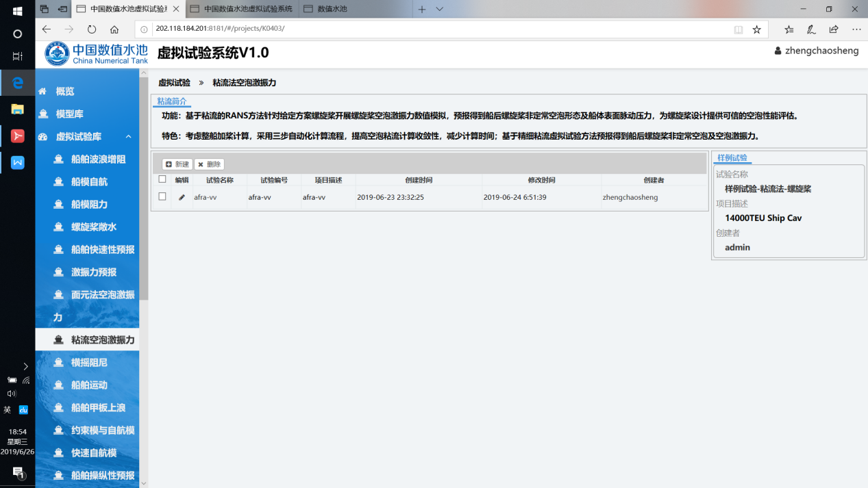
Task: Toggle the select-all checkbox in table header
Action: coord(162,179)
